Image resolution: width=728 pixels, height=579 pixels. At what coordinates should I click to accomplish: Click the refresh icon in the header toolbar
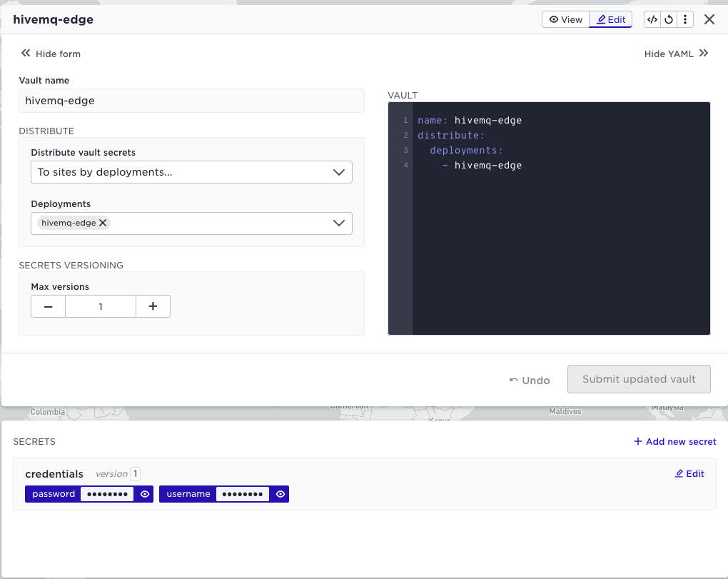click(669, 19)
